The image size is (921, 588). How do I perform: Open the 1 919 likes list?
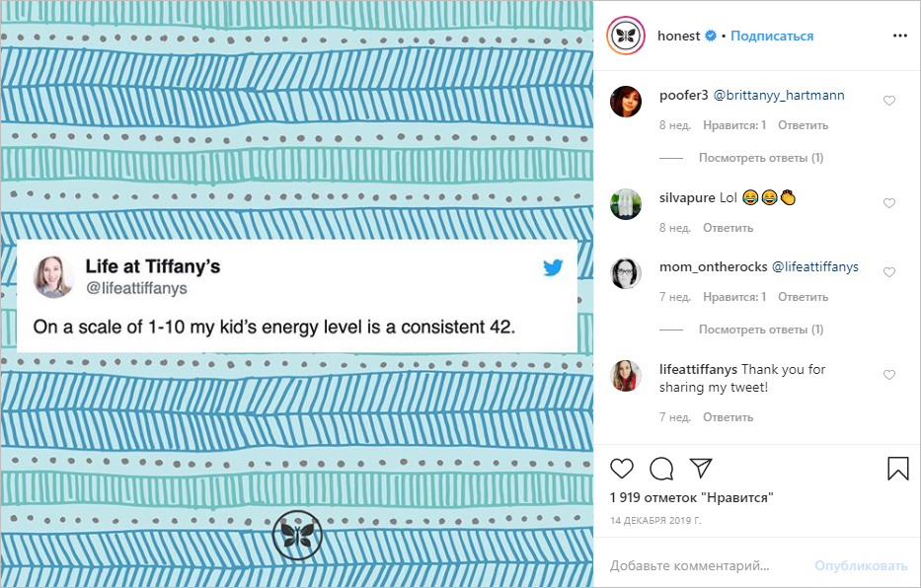point(691,497)
